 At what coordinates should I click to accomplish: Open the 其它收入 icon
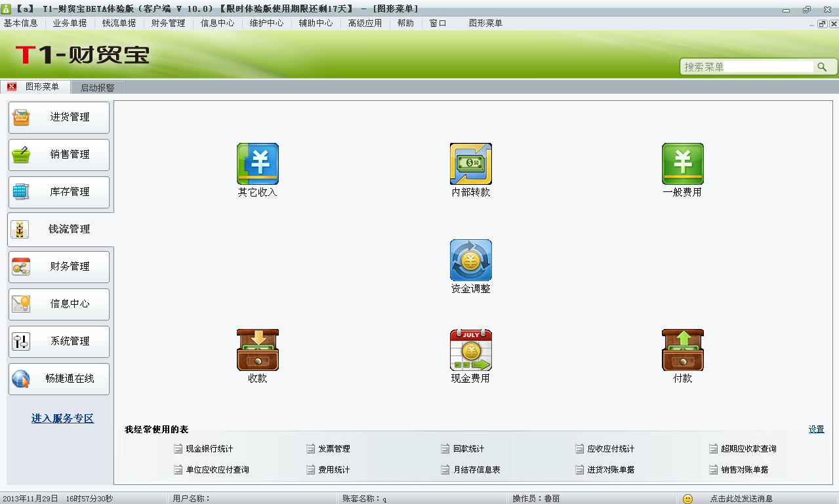point(257,165)
